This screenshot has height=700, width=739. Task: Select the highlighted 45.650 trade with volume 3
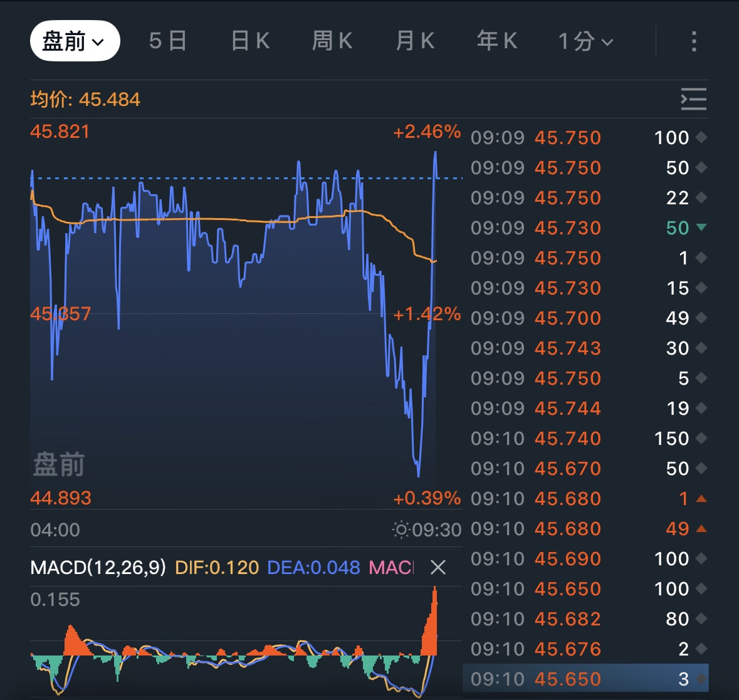click(585, 678)
